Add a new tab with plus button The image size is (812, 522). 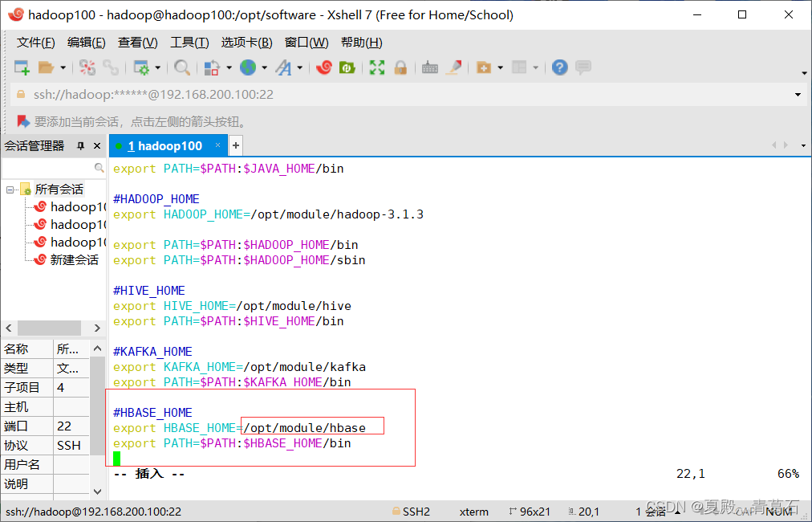point(236,145)
